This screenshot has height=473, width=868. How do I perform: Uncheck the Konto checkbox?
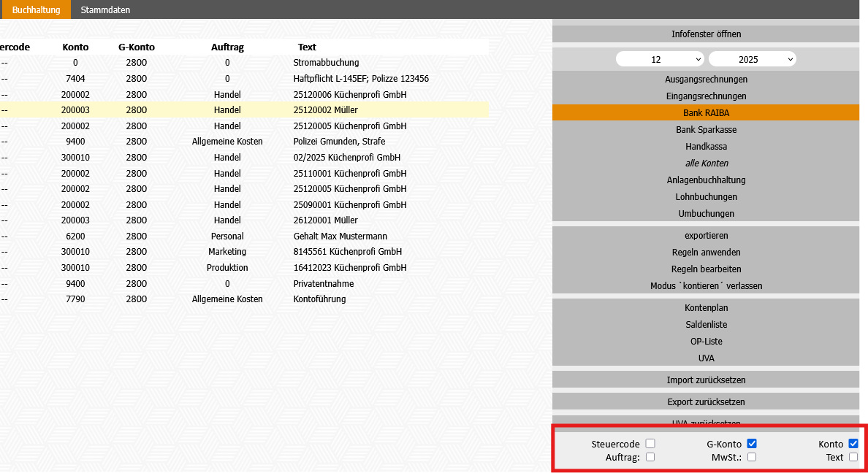point(853,444)
